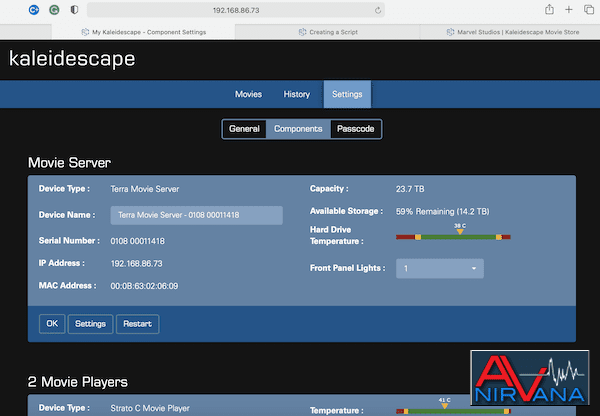
Task: Click the Terra Movie Server device type value
Action: 145,189
